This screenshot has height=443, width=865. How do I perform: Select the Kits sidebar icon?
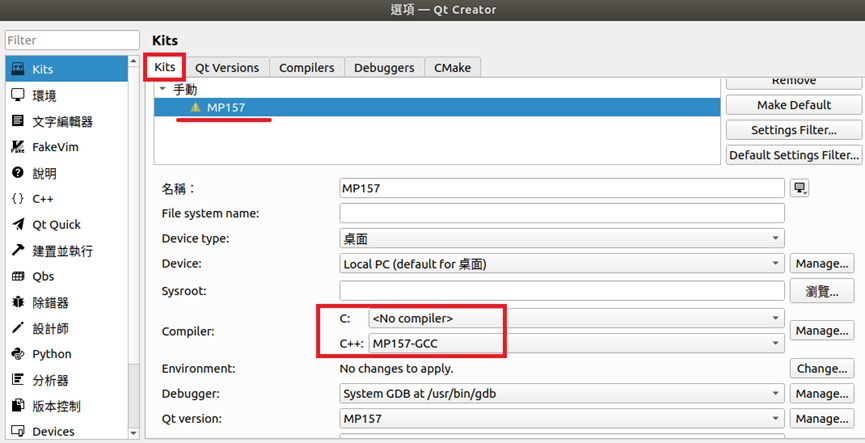pos(18,68)
